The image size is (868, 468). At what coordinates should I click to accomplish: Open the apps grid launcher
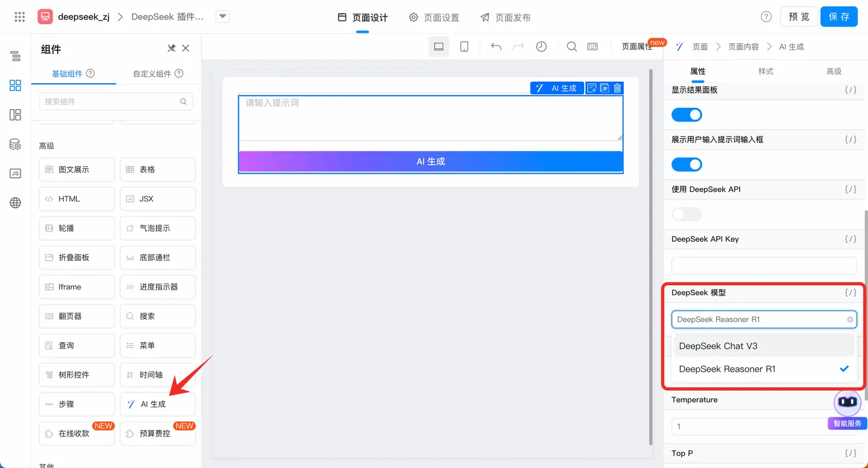(x=19, y=17)
